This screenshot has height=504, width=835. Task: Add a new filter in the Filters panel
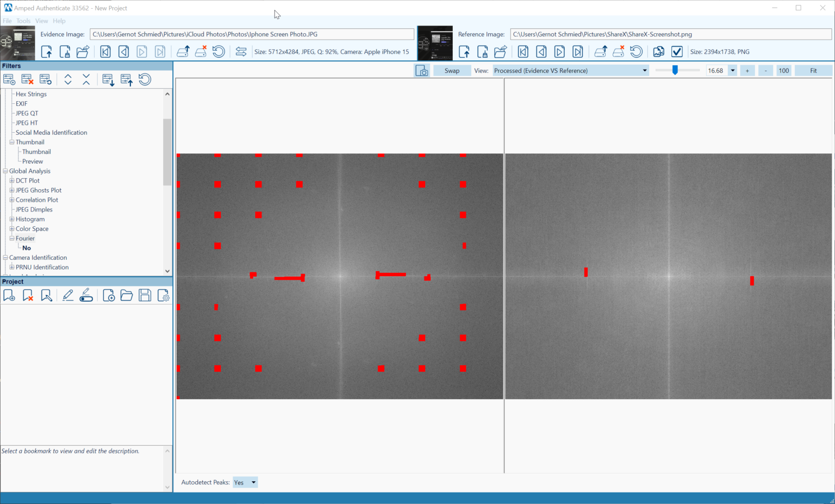pyautogui.click(x=9, y=79)
